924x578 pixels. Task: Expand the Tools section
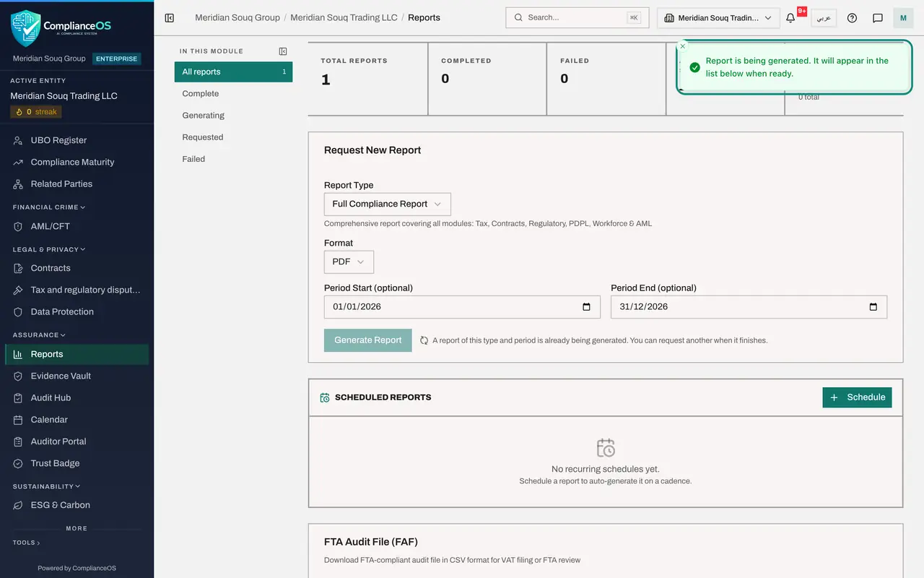[x=26, y=543]
